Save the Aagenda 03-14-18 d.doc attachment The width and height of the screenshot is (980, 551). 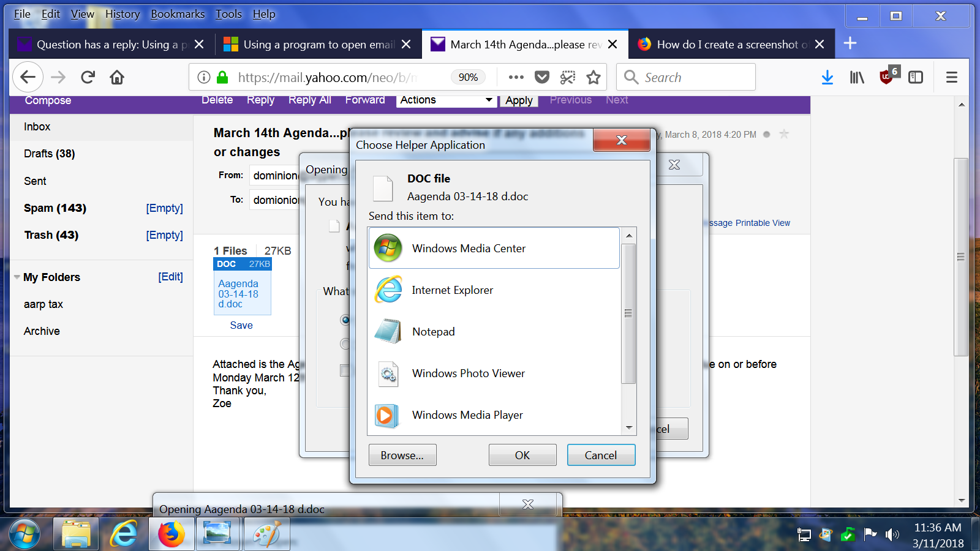(241, 325)
